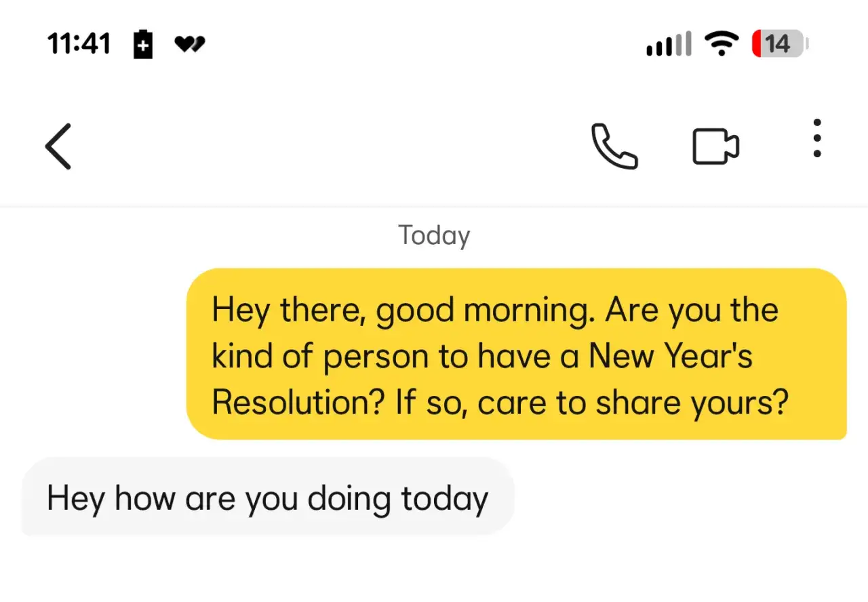Tap the back arrow to leave chat
Image resolution: width=868 pixels, height=602 pixels.
(58, 146)
